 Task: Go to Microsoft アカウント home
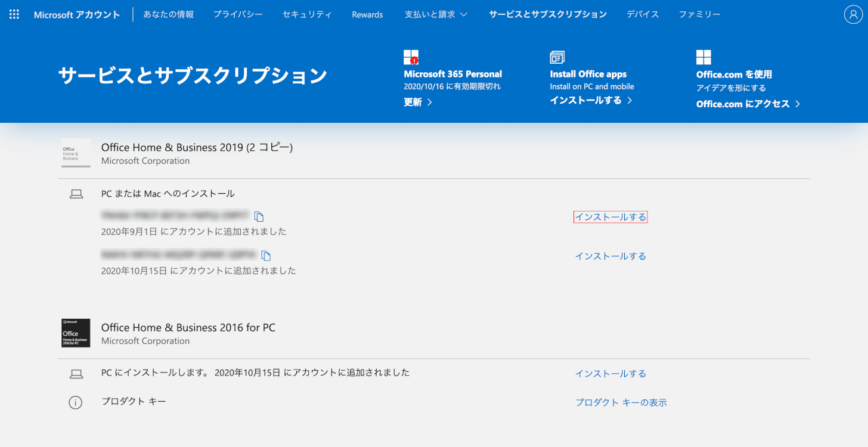[x=77, y=14]
